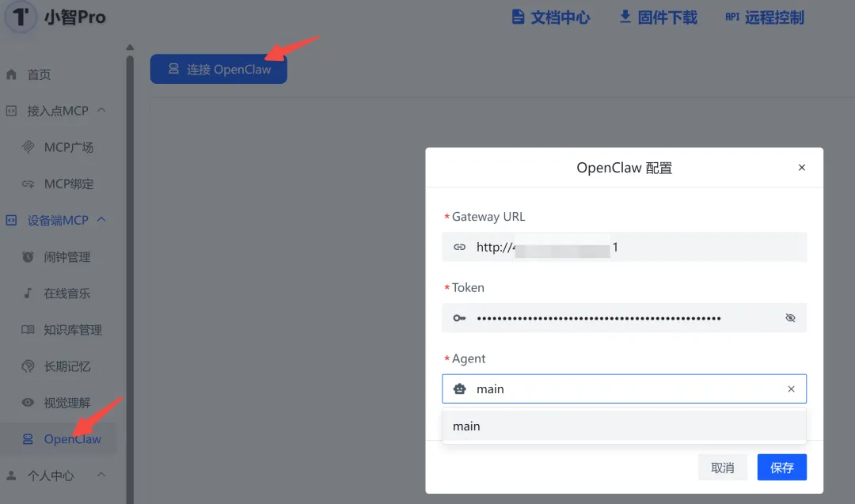
Task: Click the sidebar scrollbar
Action: (x=130, y=278)
